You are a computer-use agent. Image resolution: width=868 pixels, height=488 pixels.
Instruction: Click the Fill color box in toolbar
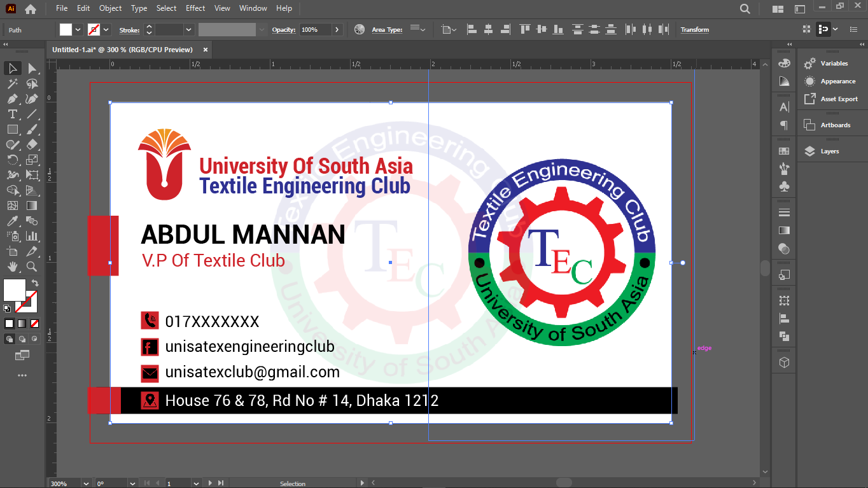pyautogui.click(x=15, y=290)
